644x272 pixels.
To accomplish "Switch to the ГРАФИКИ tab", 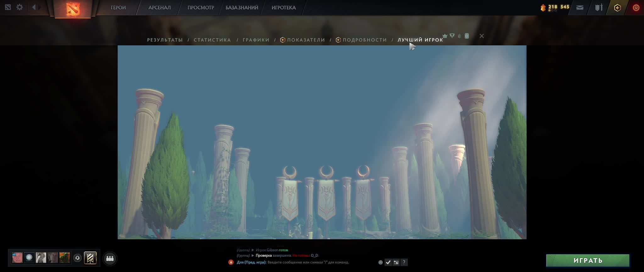I will 256,40.
